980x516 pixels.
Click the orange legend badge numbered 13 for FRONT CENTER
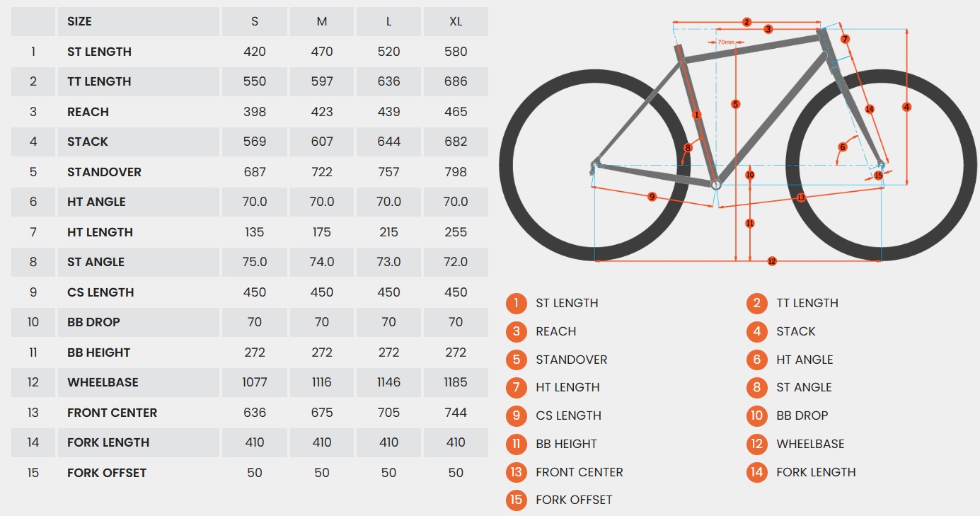pos(517,472)
